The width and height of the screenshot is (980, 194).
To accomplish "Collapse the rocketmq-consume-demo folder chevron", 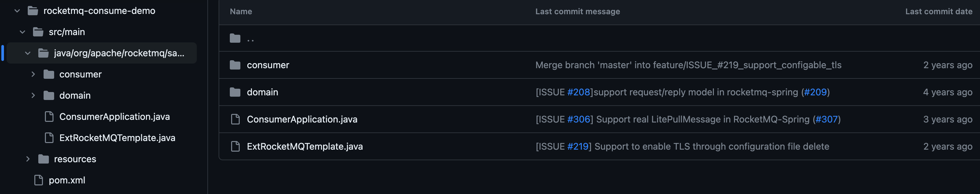I will [x=17, y=11].
